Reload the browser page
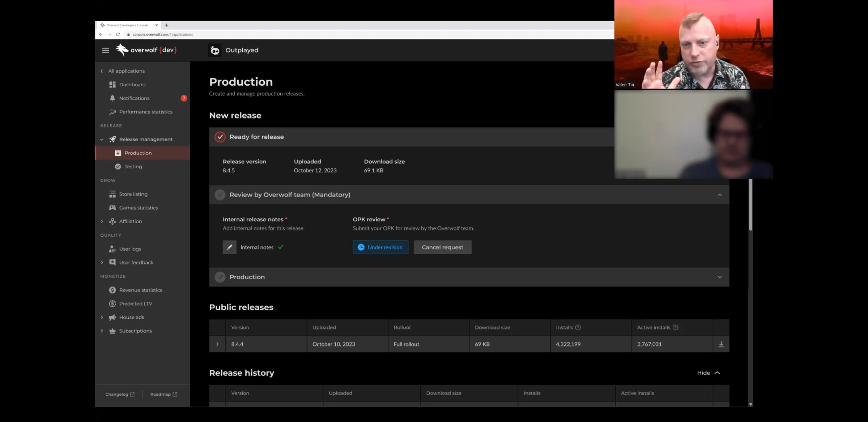 [118, 35]
